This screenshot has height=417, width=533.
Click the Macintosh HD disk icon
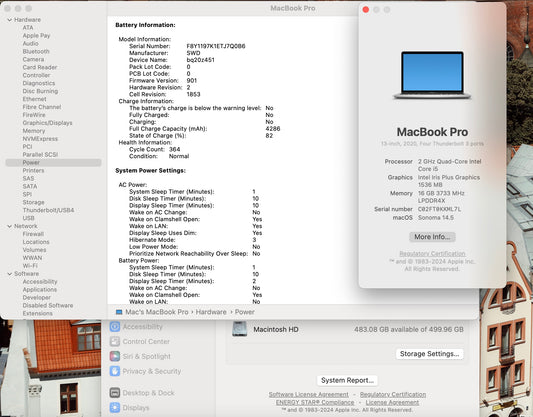pyautogui.click(x=239, y=329)
